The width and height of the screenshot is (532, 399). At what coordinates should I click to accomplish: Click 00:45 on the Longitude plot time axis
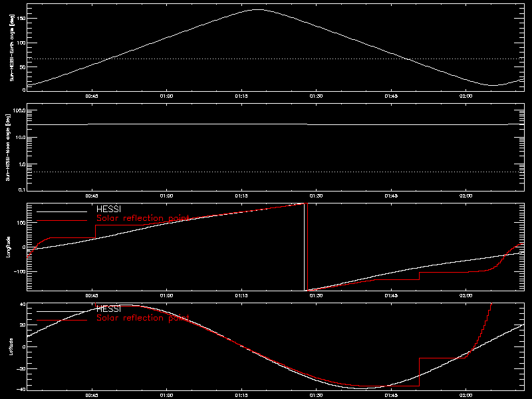[92, 296]
